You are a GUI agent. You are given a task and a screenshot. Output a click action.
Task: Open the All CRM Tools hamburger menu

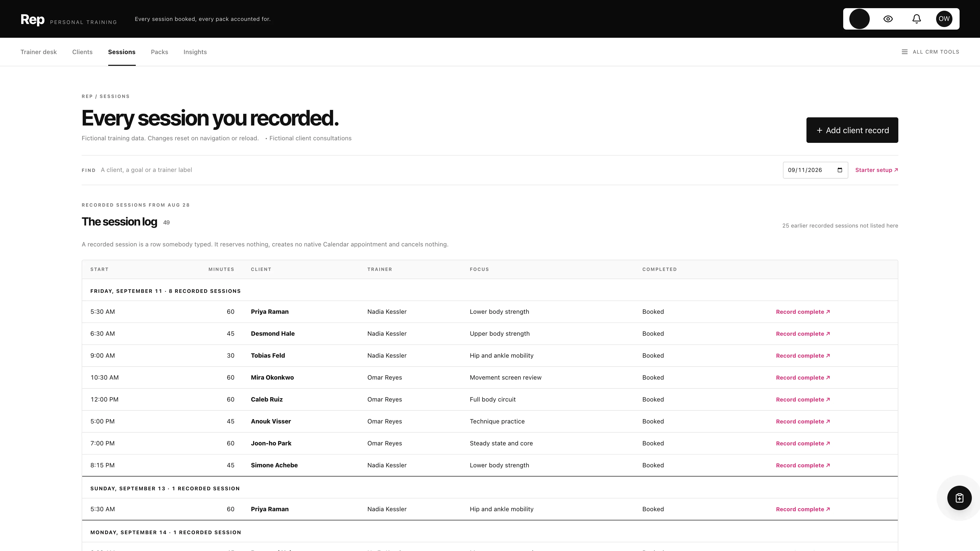(930, 52)
